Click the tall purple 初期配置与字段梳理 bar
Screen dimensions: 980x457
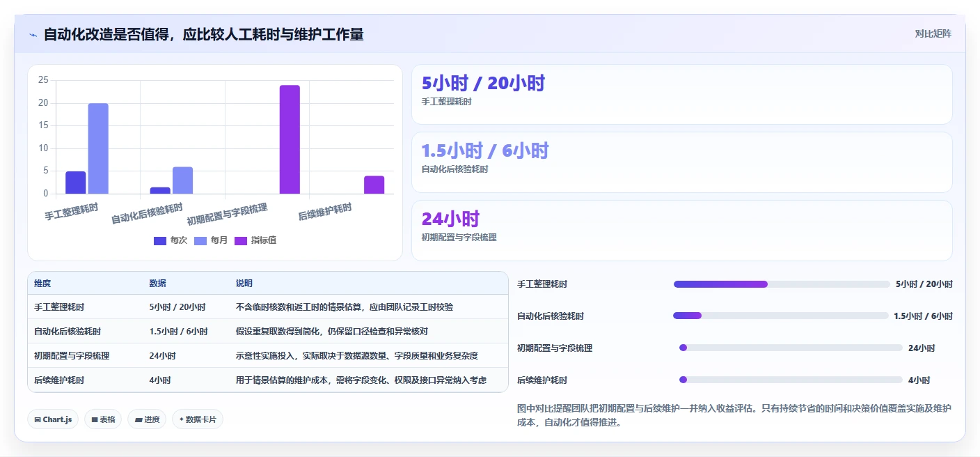click(290, 139)
